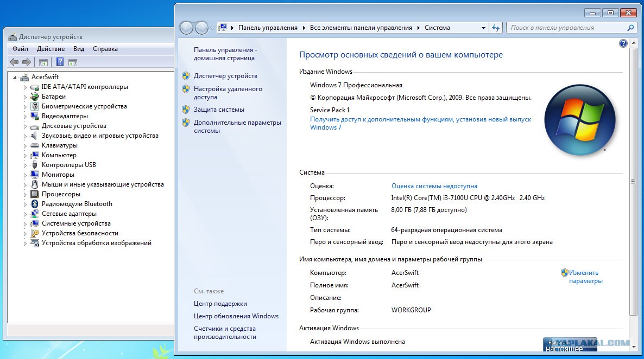The width and height of the screenshot is (644, 359).
Task: Open Центр поддержки link
Action: (220, 304)
